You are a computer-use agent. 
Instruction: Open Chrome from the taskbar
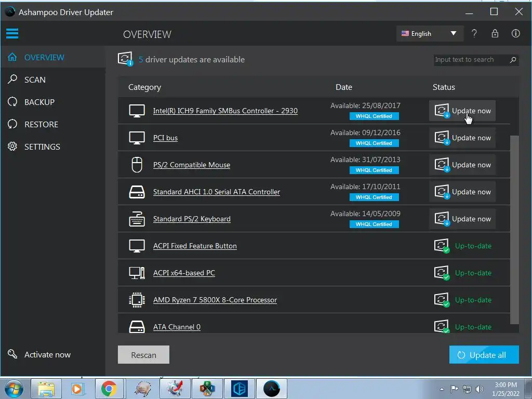coord(109,389)
